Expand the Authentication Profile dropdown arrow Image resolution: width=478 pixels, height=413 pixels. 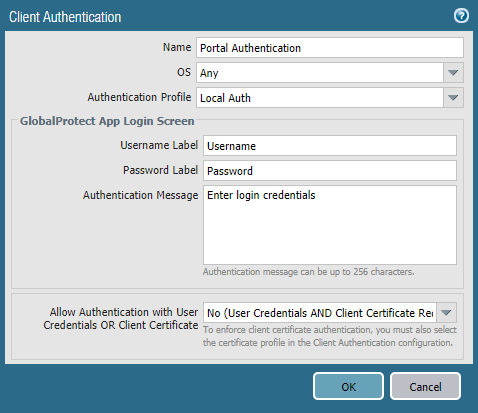pyautogui.click(x=453, y=98)
